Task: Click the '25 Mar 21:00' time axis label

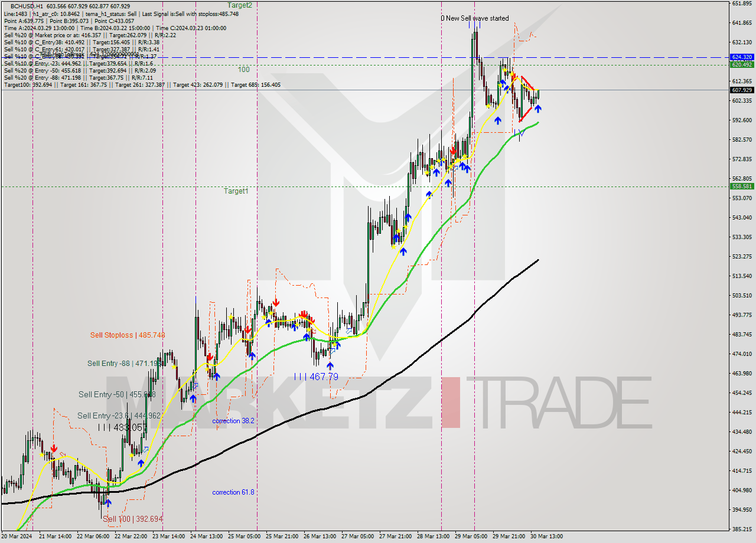Action: pos(282,537)
